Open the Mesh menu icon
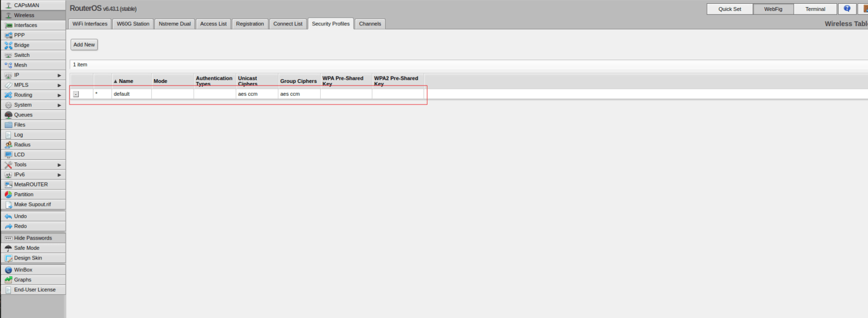 click(x=8, y=65)
